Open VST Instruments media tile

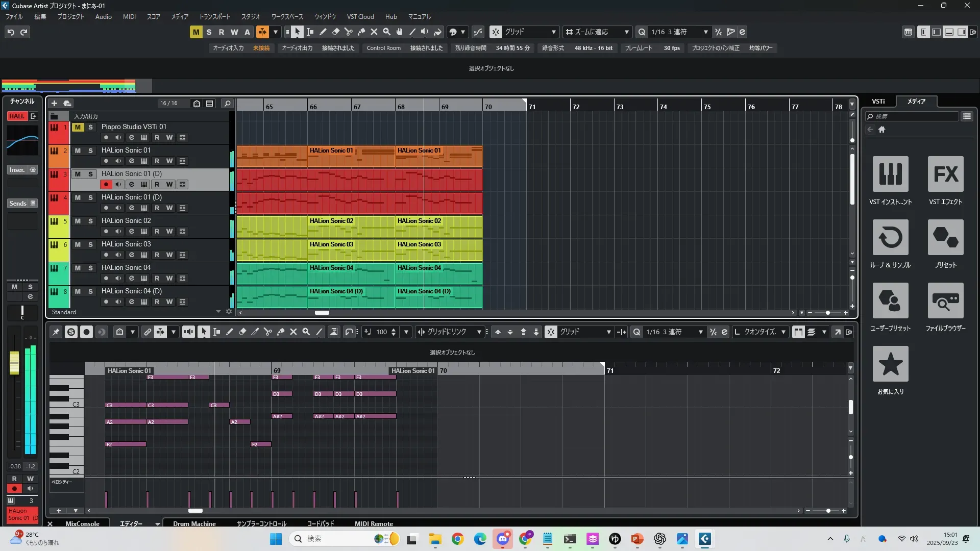(890, 174)
